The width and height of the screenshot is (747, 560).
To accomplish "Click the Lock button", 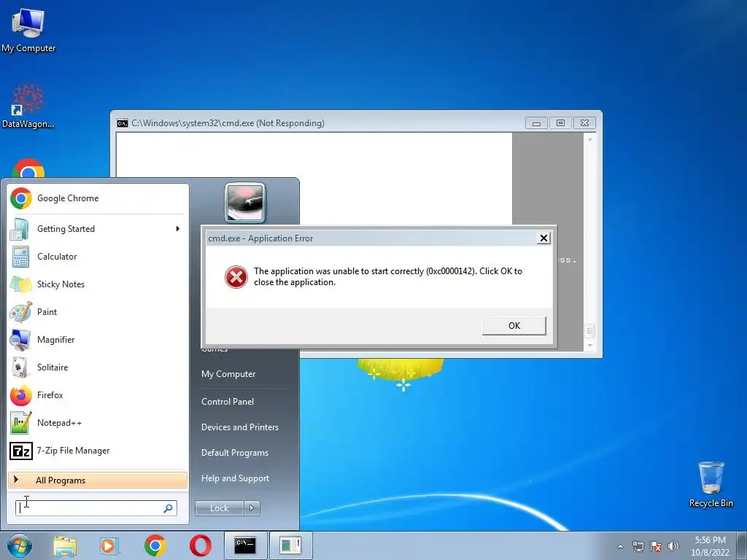I will click(x=219, y=508).
